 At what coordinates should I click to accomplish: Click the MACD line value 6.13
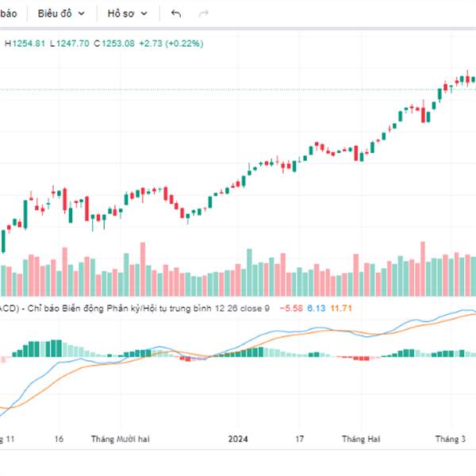pos(316,309)
